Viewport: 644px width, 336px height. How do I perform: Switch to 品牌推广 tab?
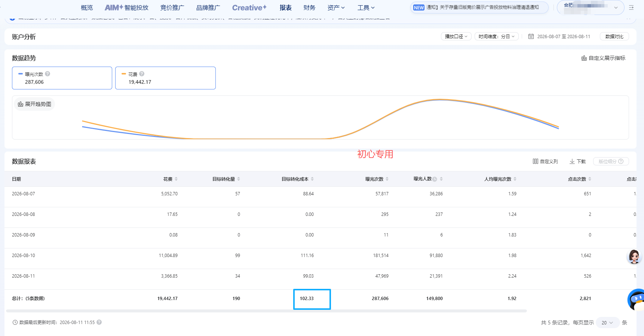(208, 7)
